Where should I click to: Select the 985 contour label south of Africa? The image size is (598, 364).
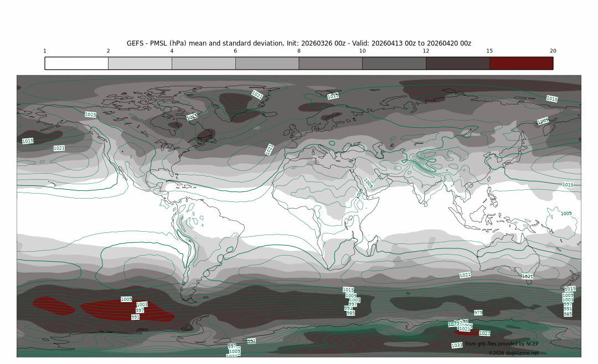350,313
